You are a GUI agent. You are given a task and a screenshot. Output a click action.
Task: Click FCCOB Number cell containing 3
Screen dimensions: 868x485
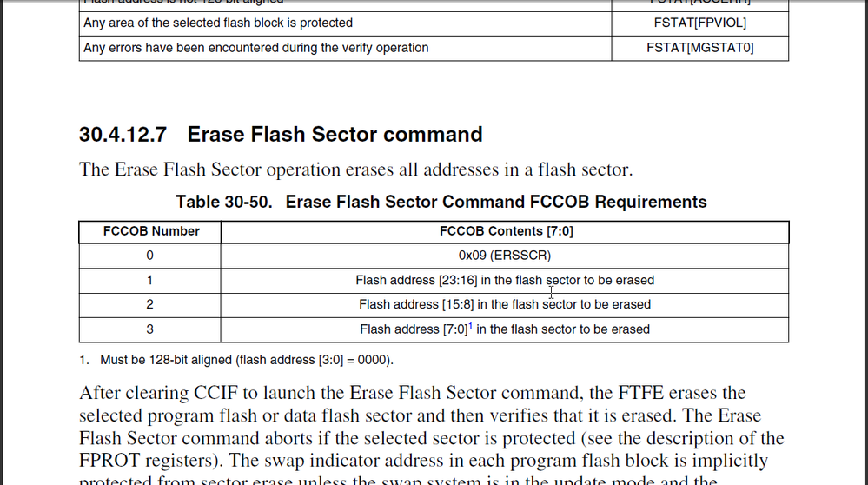point(150,329)
